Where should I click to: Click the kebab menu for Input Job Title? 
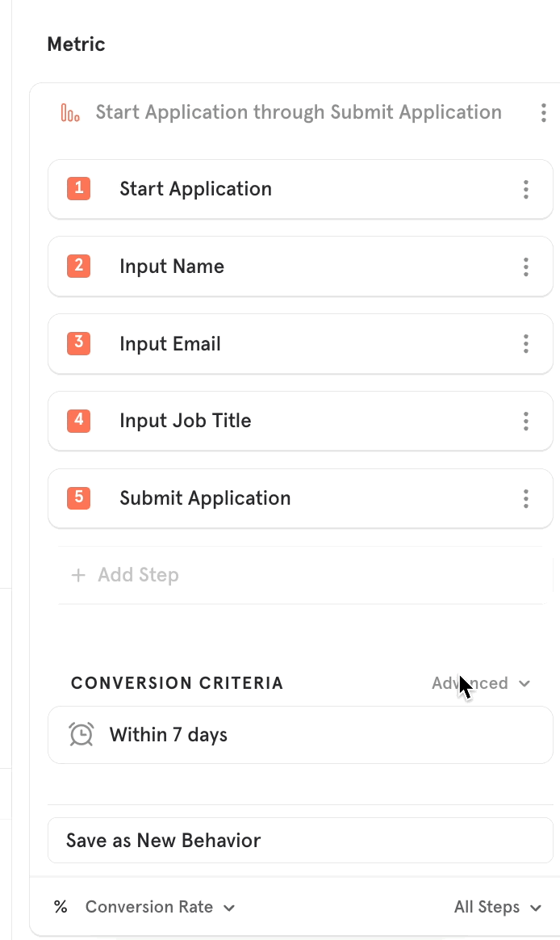(x=525, y=421)
